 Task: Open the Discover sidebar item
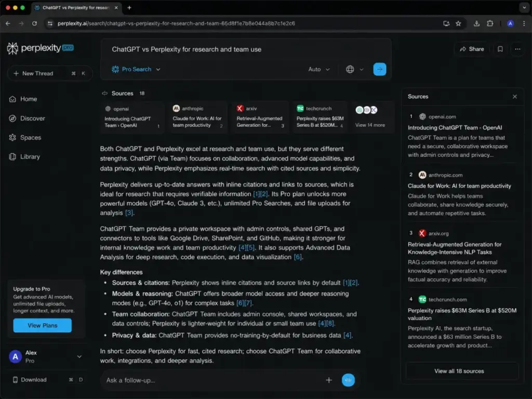coord(27,118)
